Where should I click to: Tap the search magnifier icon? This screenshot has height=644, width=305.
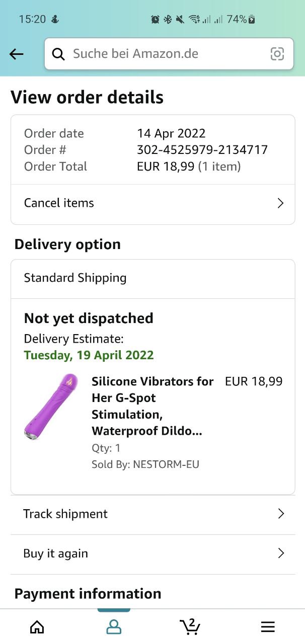click(x=58, y=54)
